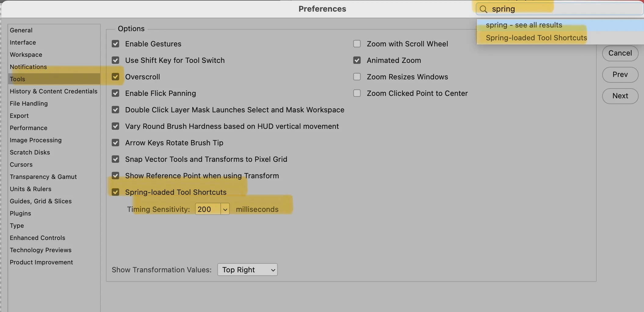Click the Next button
644x312 pixels.
[x=620, y=96]
